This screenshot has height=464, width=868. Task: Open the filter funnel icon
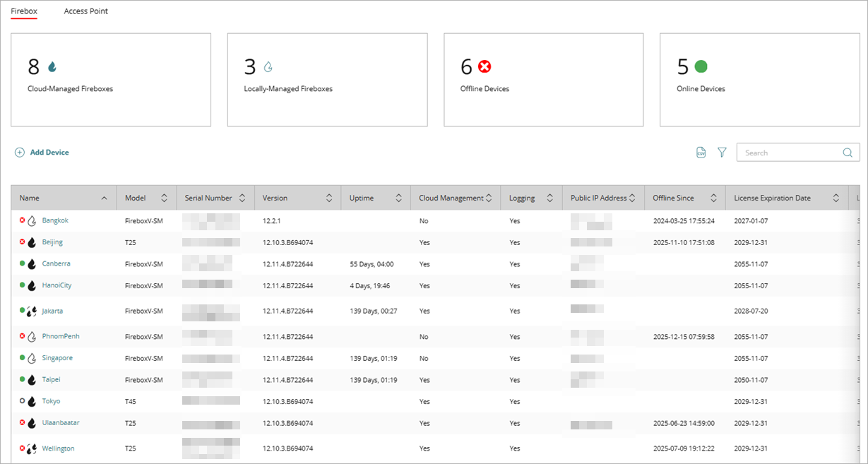click(x=722, y=153)
